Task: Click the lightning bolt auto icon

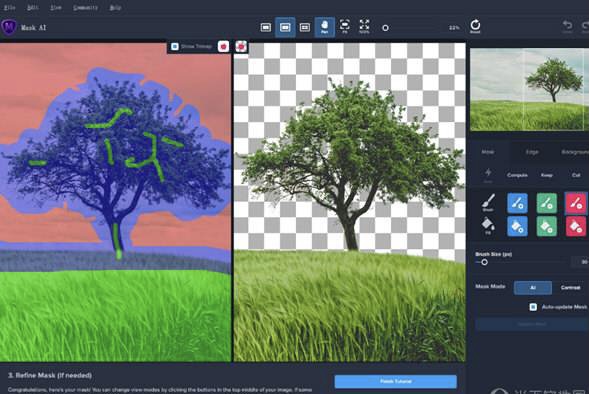Action: click(488, 175)
